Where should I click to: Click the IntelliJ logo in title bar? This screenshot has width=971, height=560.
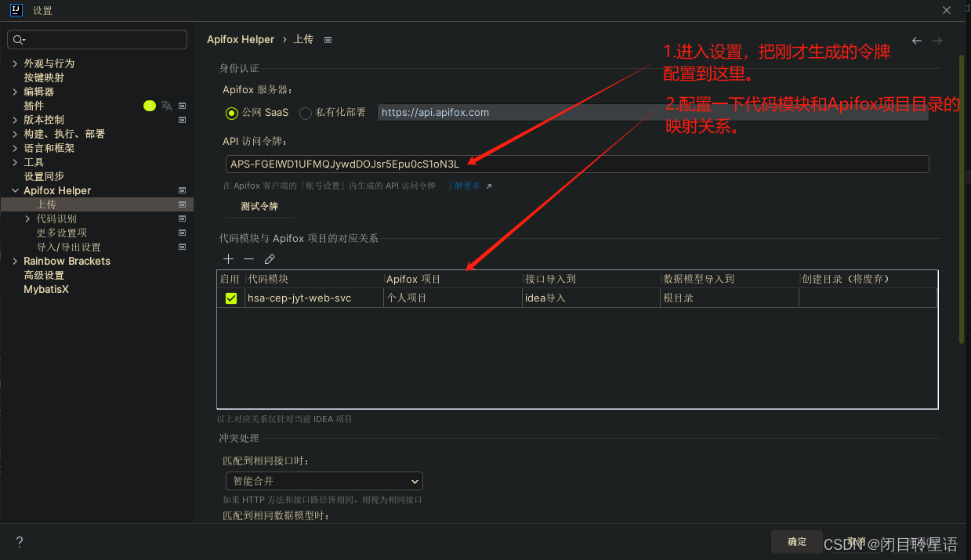pos(16,11)
